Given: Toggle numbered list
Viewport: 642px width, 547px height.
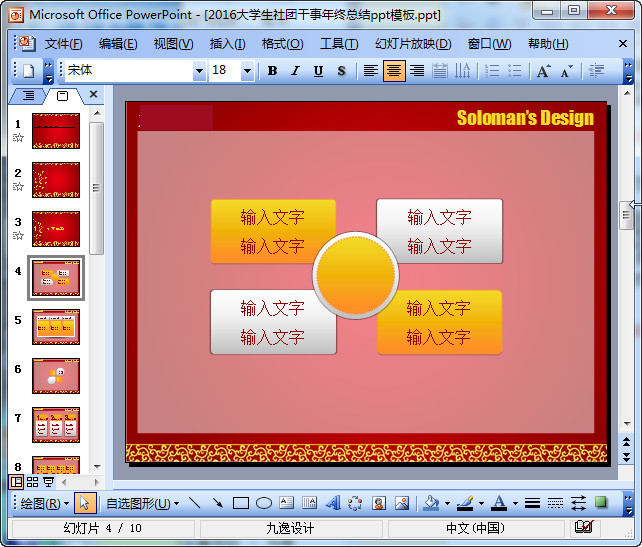Looking at the screenshot, I should (492, 71).
